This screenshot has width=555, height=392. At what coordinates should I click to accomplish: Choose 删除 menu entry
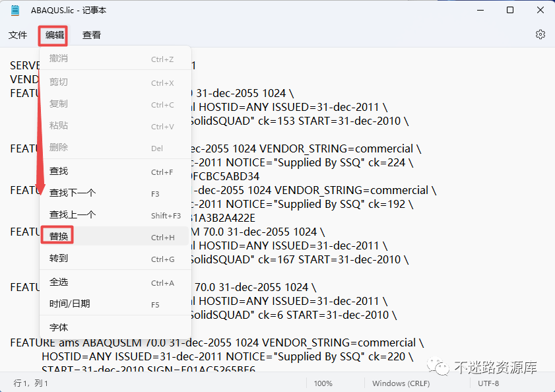(115, 148)
